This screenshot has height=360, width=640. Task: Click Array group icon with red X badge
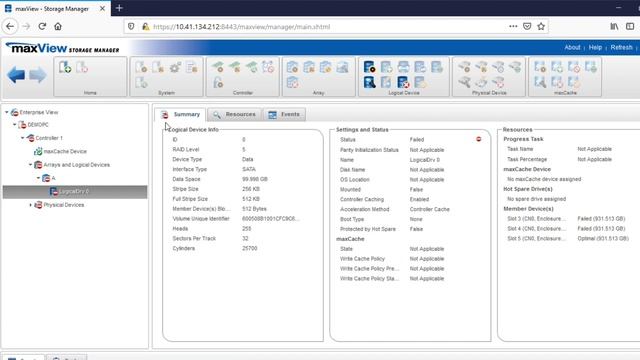292,82
